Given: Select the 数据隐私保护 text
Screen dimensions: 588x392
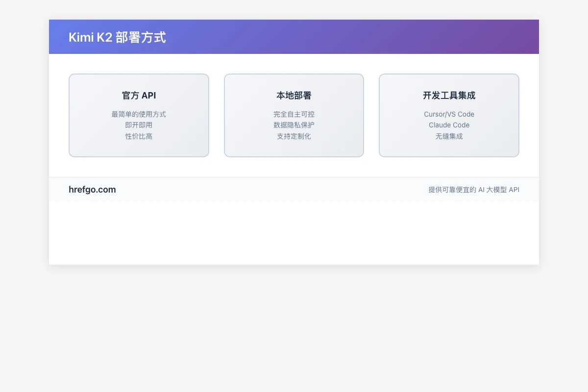Looking at the screenshot, I should (294, 125).
